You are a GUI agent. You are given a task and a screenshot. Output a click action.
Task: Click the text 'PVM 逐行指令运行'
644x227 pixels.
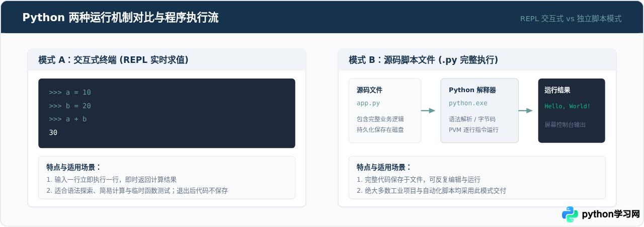[473, 130]
